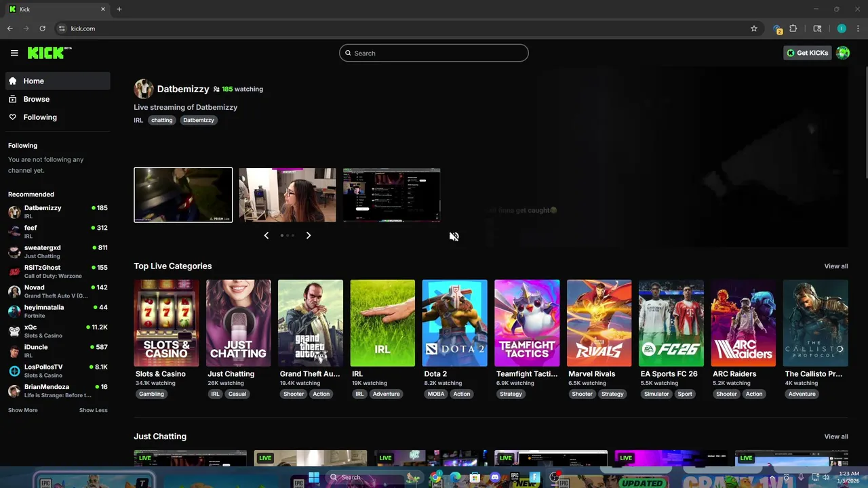Screen dimensions: 868x488
Task: Open the user profile avatar menu
Action: tap(843, 53)
